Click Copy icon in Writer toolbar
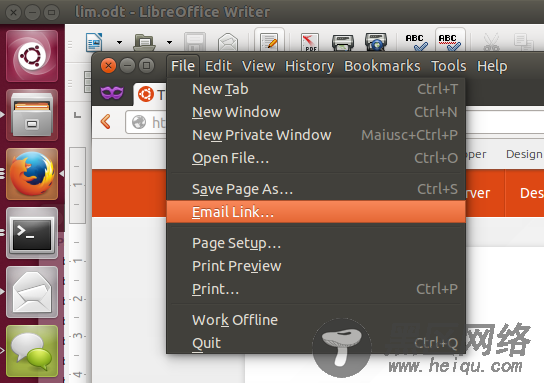 pos(524,42)
